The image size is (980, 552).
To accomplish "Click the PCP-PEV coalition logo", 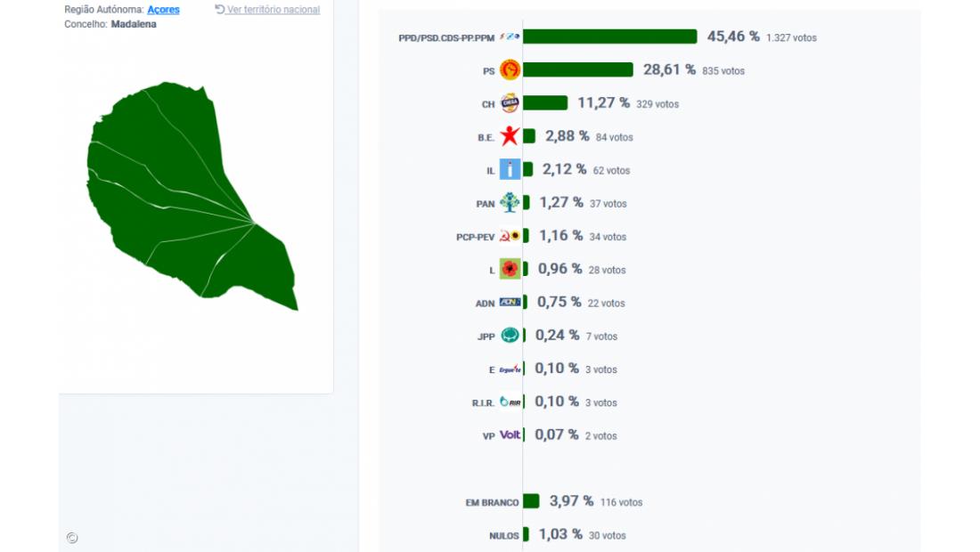I will point(510,236).
